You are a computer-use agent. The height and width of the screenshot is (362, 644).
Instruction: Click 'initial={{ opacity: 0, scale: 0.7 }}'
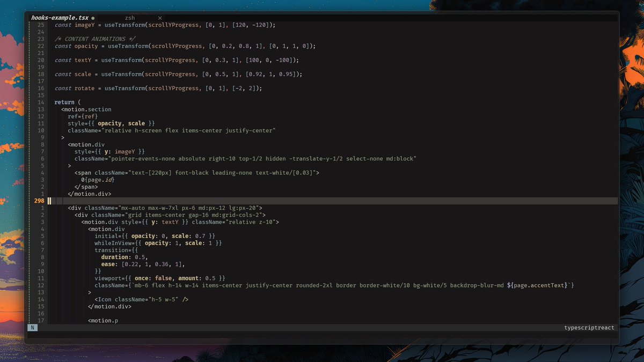(x=155, y=236)
